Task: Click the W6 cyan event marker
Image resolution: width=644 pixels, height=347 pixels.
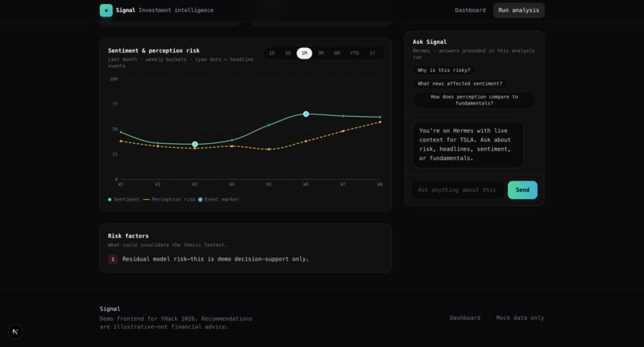Action: click(306, 114)
